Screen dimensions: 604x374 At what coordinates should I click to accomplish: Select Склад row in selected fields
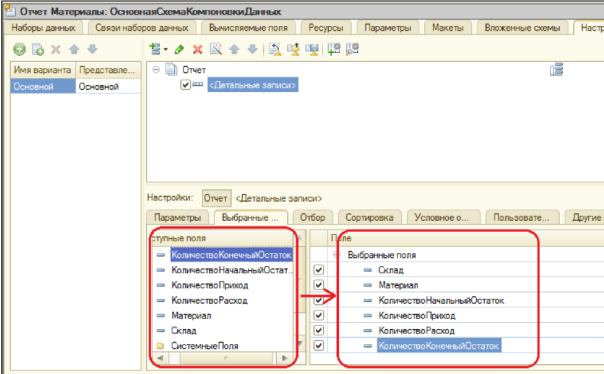tap(391, 270)
